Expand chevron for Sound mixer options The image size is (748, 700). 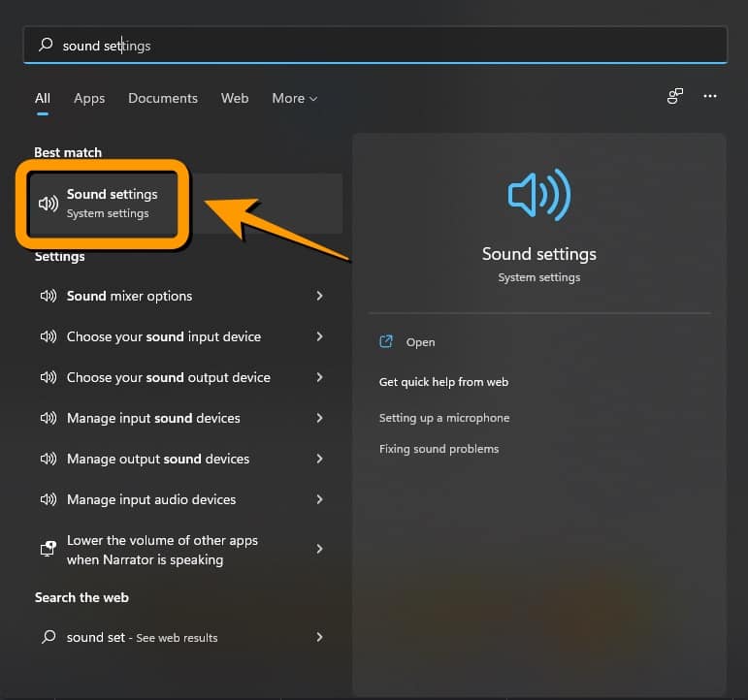[319, 297]
